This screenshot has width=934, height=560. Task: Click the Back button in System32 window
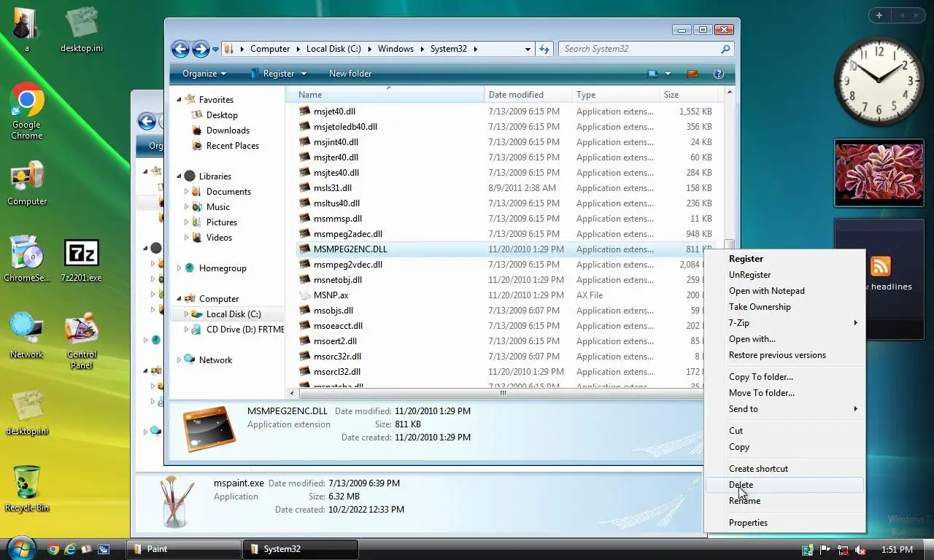pos(180,49)
